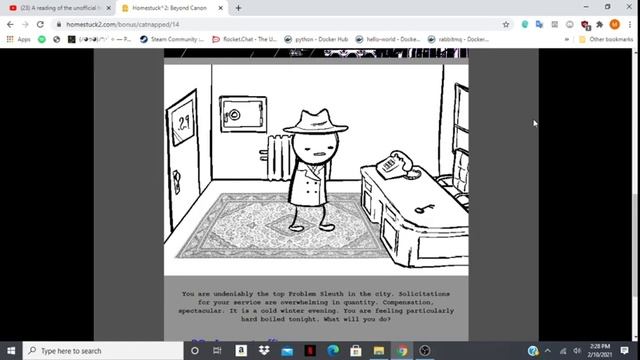Open a new browser tab
640x360 pixels.
point(238,8)
